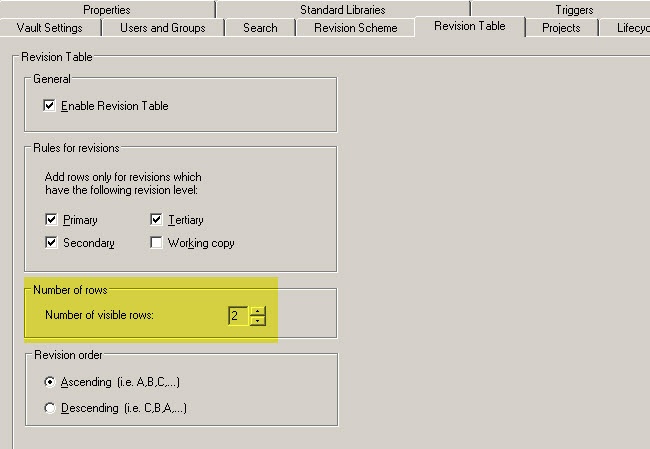This screenshot has width=650, height=449.
Task: Open the Triggers tab
Action: tap(574, 9)
